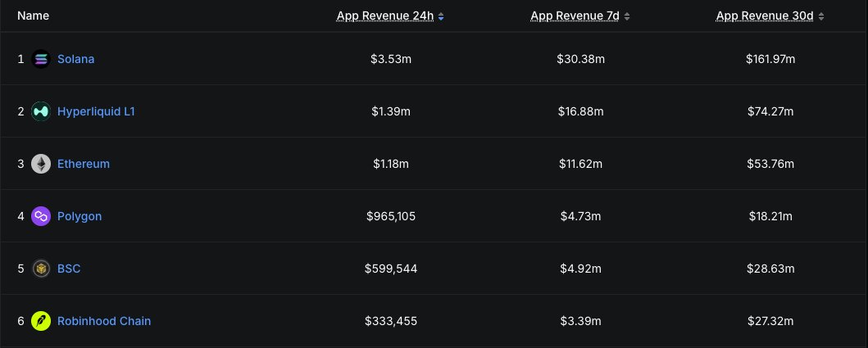
Task: Click rank number 3 beside Ethereum
Action: (x=21, y=164)
